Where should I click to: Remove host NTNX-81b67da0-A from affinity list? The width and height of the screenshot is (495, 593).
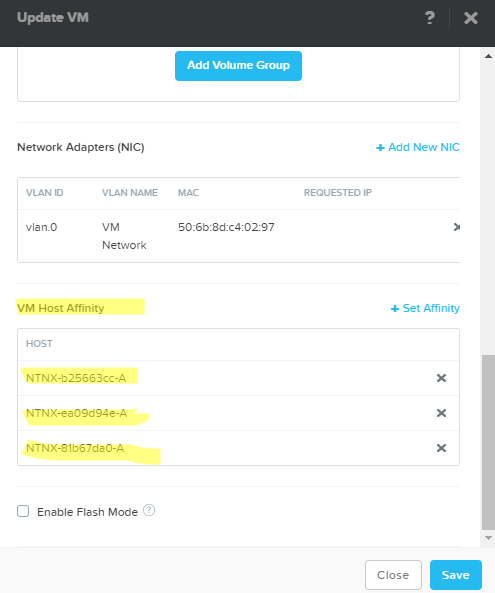click(x=441, y=448)
